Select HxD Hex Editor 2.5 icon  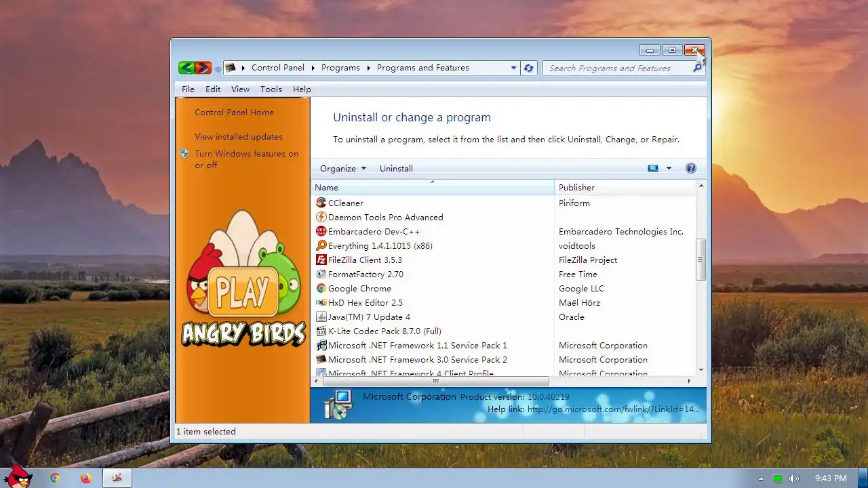click(x=321, y=302)
